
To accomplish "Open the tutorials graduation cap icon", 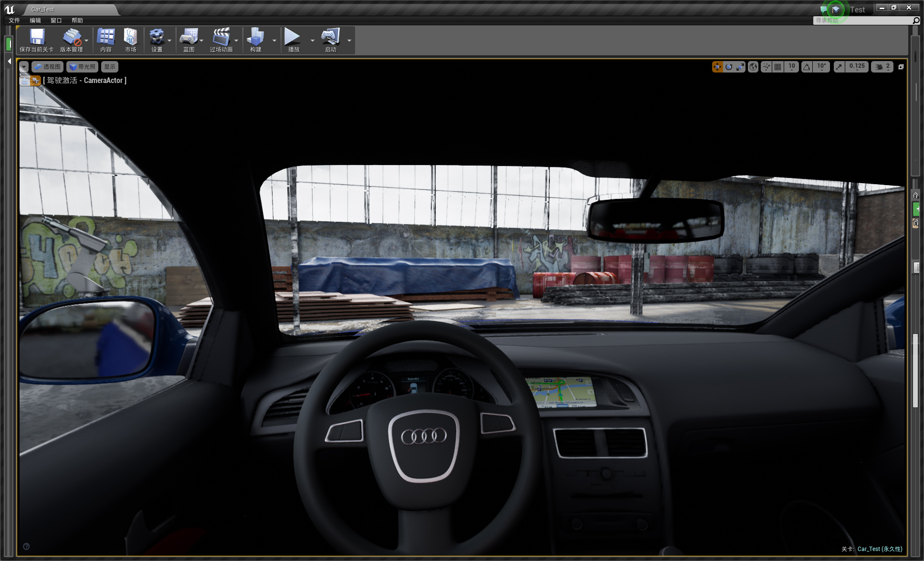I will 836,10.
